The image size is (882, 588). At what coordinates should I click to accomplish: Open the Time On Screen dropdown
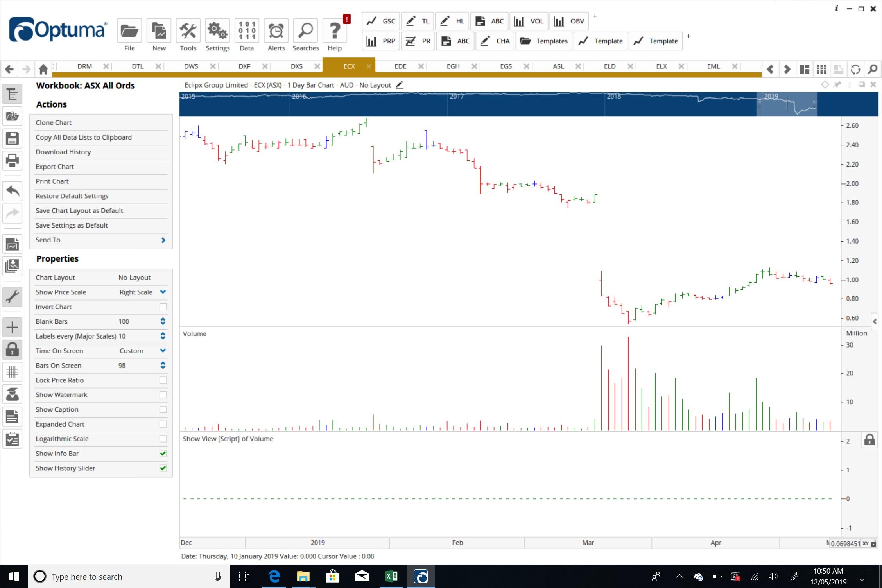click(x=163, y=351)
